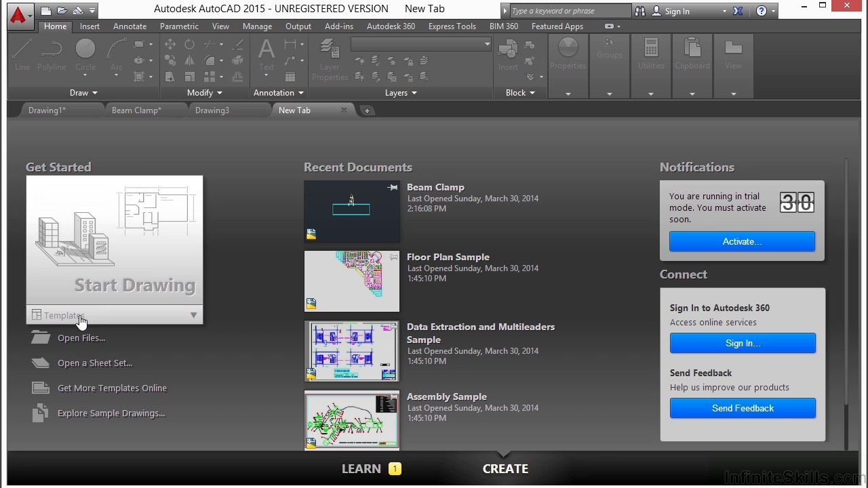Open the Quick Access Toolbar customize dropdown
Viewport: 868px width, 488px height.
[x=92, y=10]
